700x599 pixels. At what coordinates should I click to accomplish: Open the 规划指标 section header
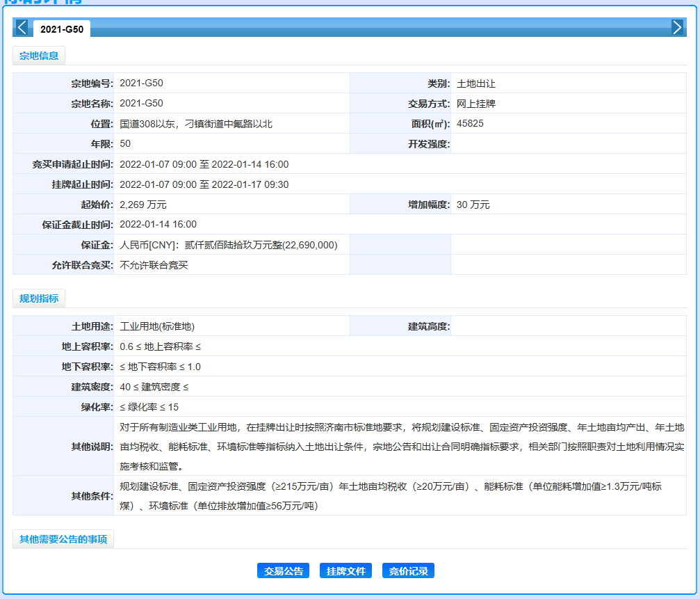(39, 298)
